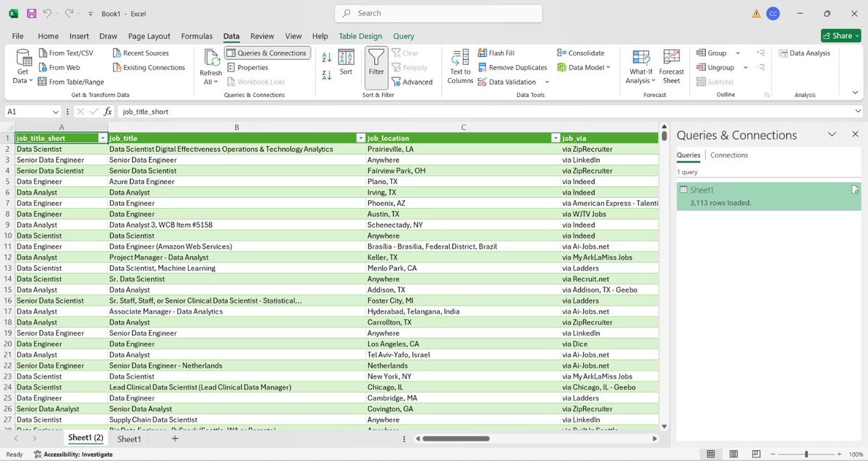Viewport: 868px width, 461px height.
Task: Open Recent Sources
Action: pos(141,53)
